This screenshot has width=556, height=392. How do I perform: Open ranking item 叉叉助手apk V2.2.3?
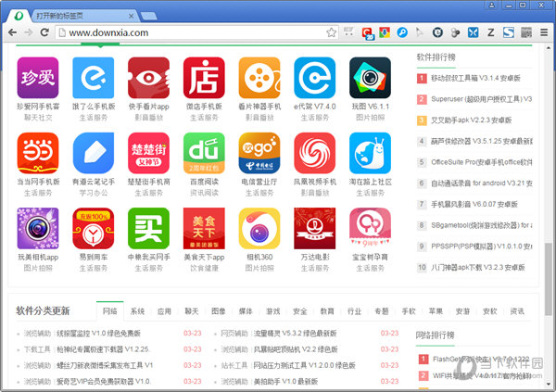click(x=472, y=120)
